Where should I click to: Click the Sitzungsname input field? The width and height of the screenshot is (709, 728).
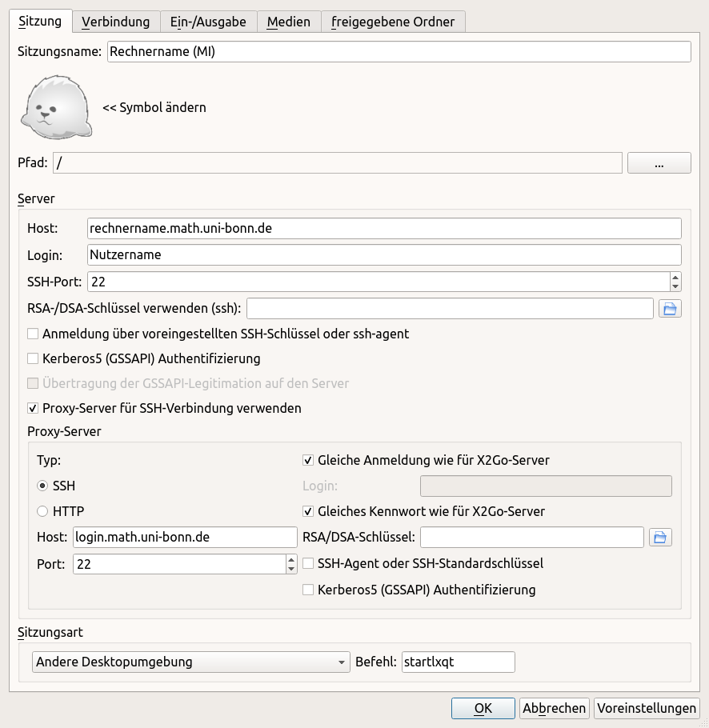click(399, 51)
